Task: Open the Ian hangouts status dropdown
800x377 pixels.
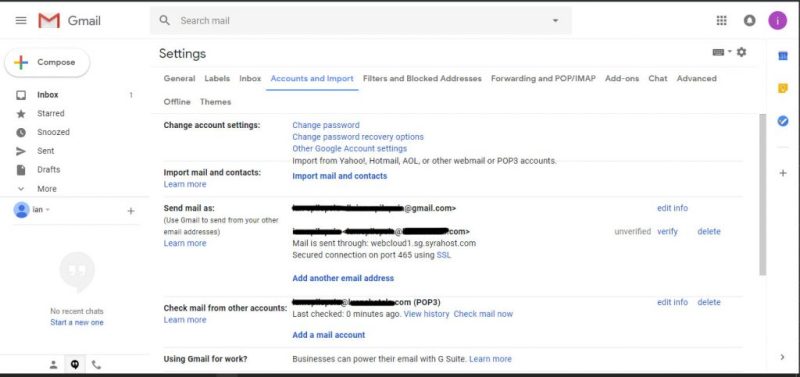Action: pyautogui.click(x=41, y=210)
